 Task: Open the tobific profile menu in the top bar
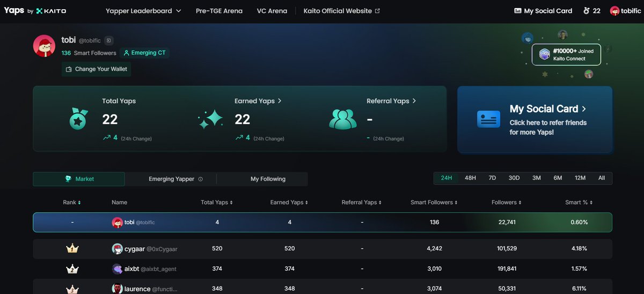point(625,11)
